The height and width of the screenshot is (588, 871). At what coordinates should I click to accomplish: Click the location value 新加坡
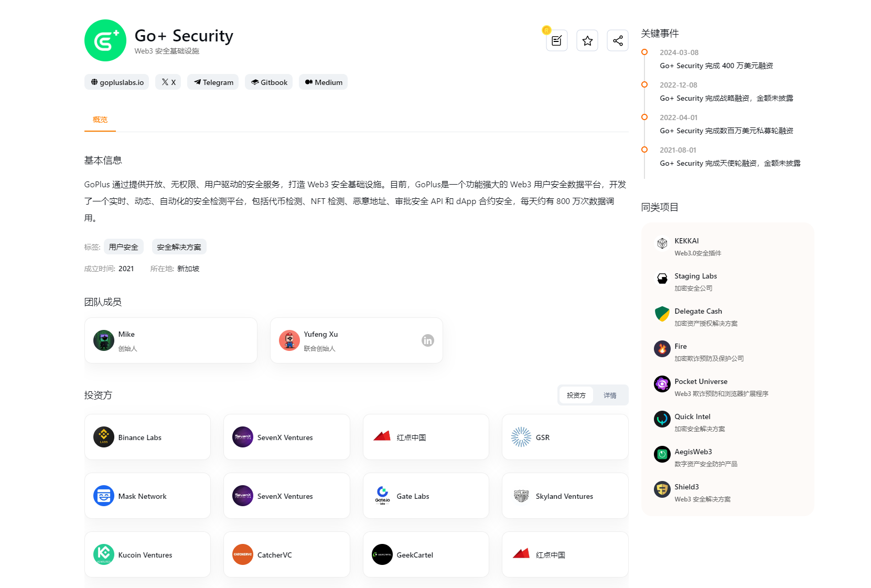pyautogui.click(x=188, y=269)
